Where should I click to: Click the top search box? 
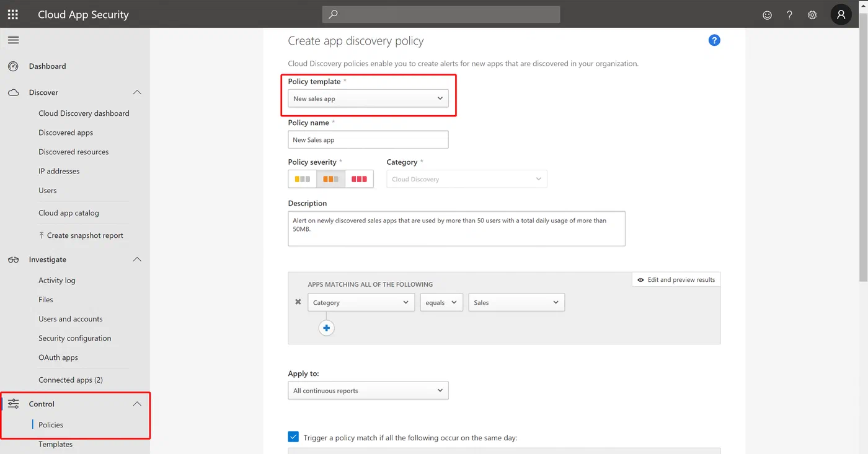pyautogui.click(x=441, y=14)
